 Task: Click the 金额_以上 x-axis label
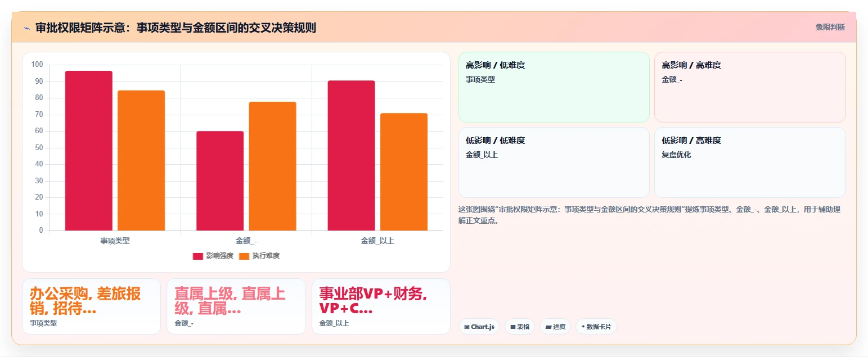pyautogui.click(x=377, y=241)
